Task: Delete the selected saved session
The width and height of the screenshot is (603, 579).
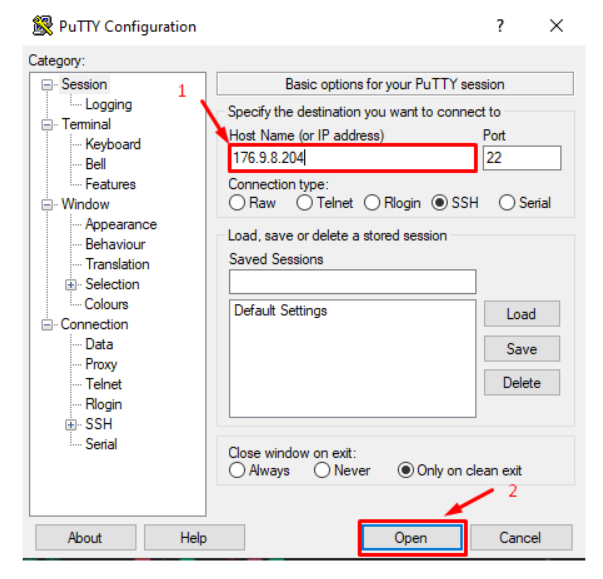Action: click(521, 383)
